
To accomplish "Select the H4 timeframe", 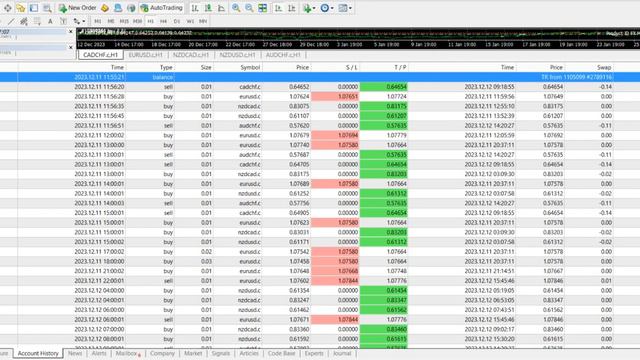I will 164,21.
